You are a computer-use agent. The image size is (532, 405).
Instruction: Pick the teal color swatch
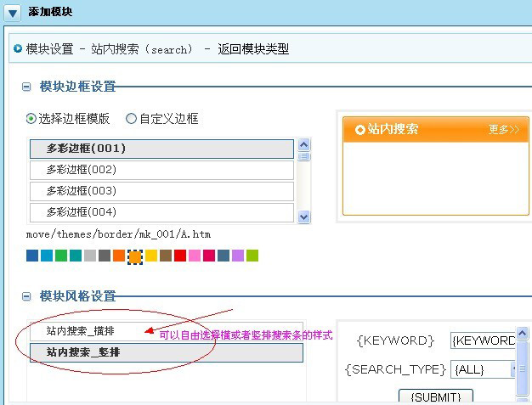coord(76,256)
